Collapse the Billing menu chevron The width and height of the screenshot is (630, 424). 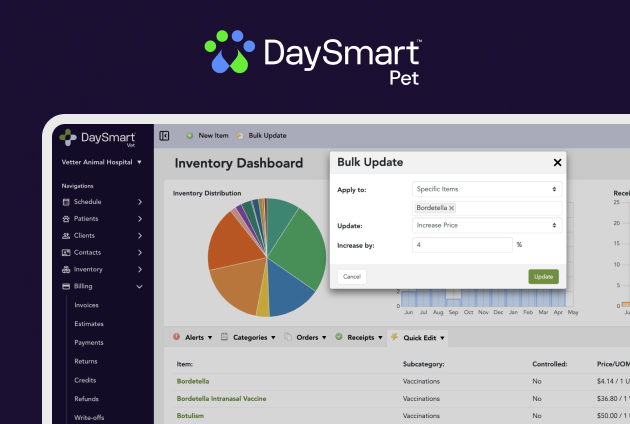coord(139,287)
